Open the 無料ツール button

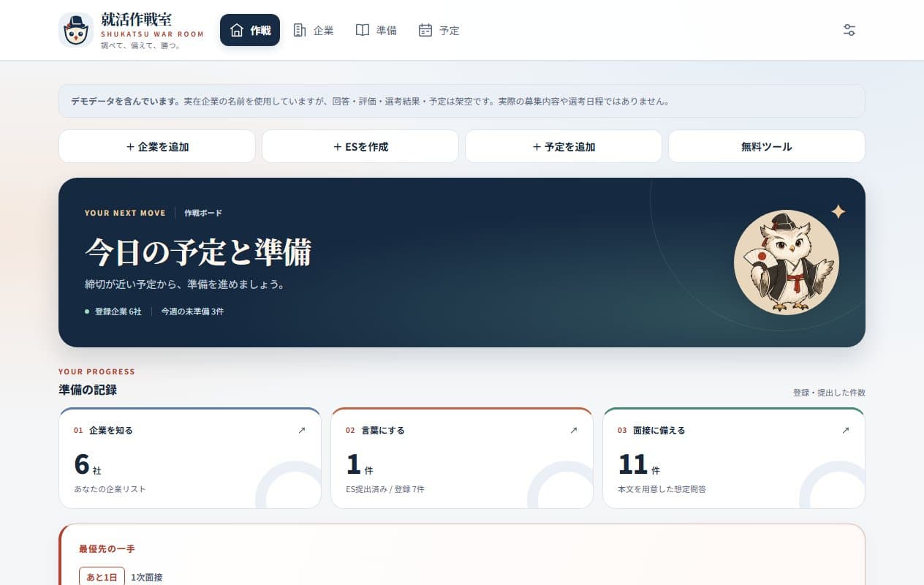(767, 146)
